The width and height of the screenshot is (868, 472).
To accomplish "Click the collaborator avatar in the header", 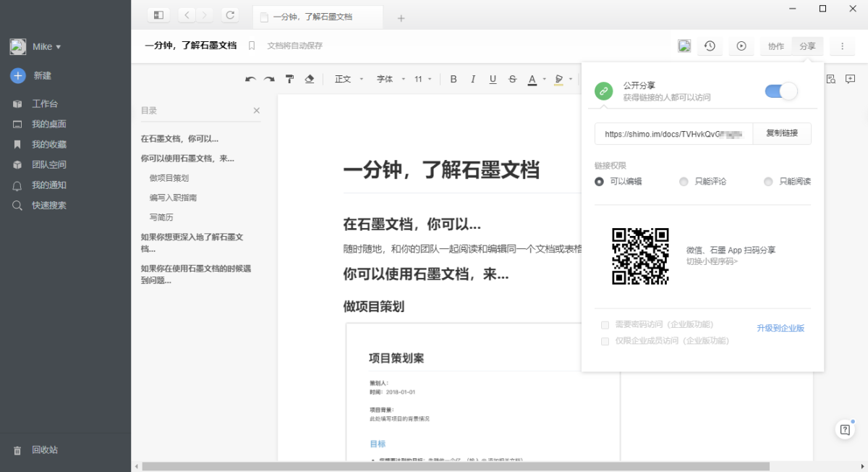I will pyautogui.click(x=684, y=46).
